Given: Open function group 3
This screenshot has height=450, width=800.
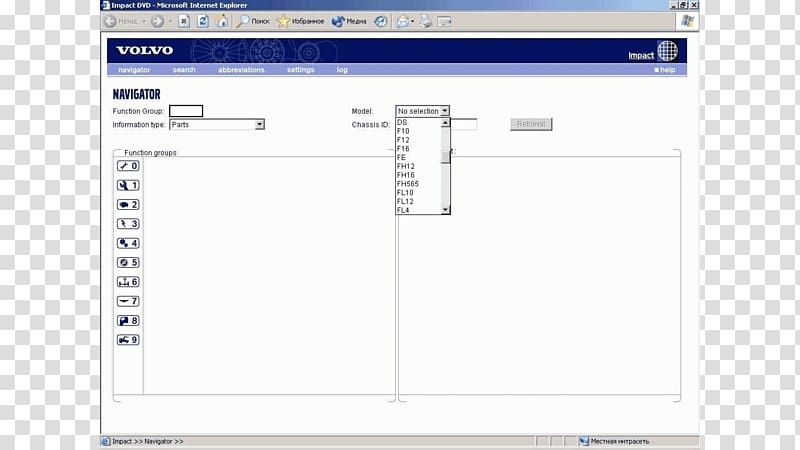Looking at the screenshot, I should (x=128, y=223).
